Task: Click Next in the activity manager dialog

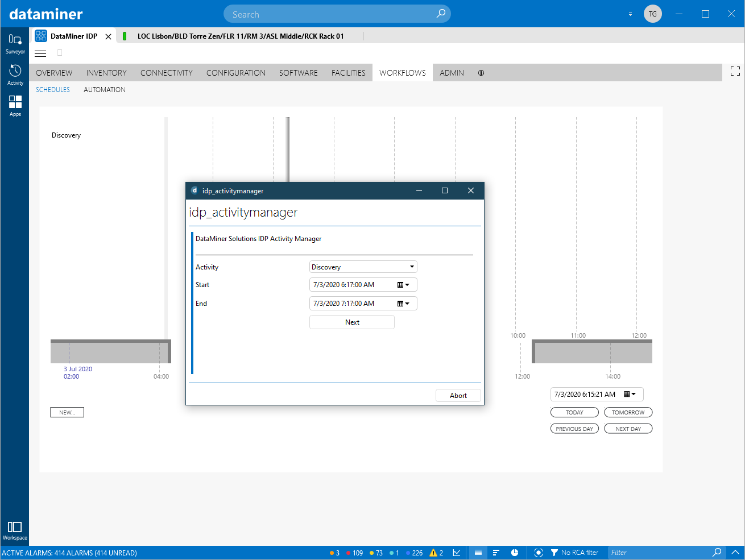Action: 352,322
